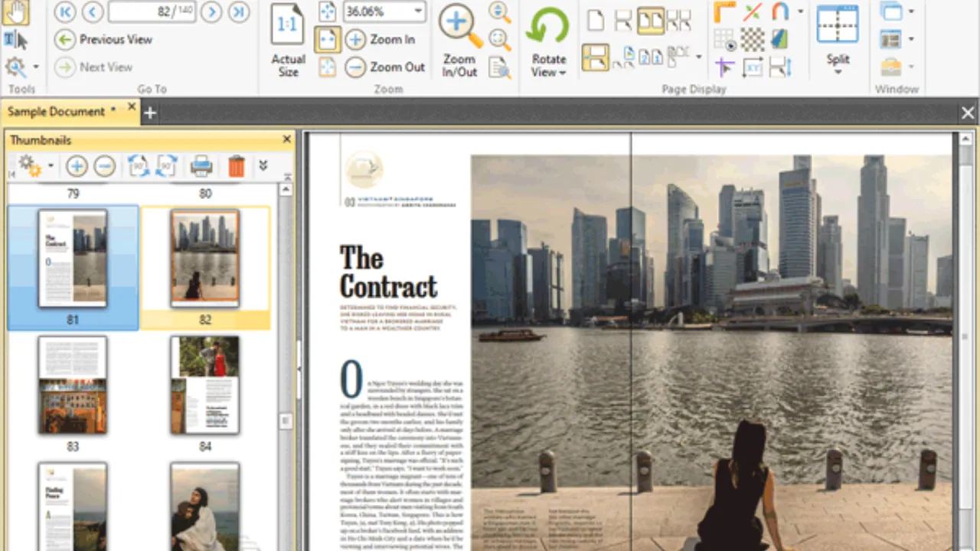Toggle the Guides display

pos(753,11)
